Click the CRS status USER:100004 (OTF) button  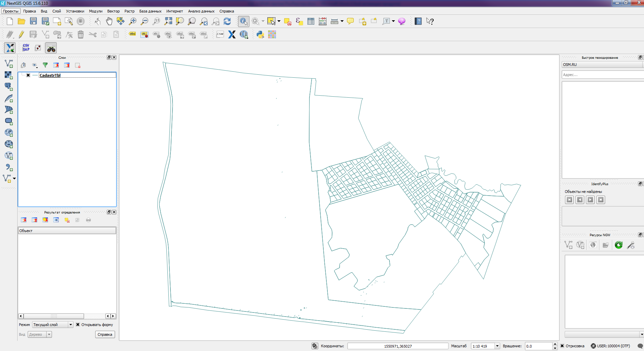610,346
